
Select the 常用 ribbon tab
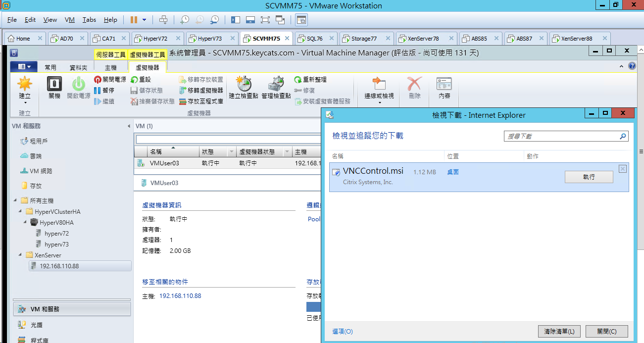tap(50, 67)
